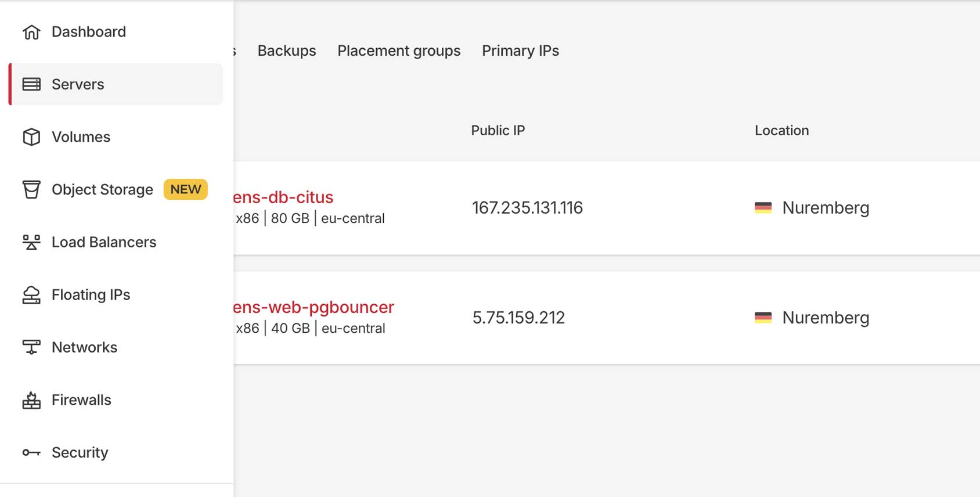Click the German flag for ens-db-citus
This screenshot has width=980, height=497.
(763, 208)
